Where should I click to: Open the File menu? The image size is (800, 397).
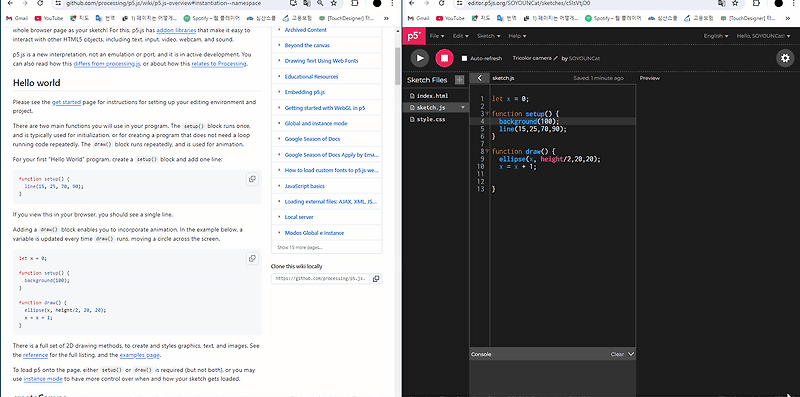(x=437, y=36)
